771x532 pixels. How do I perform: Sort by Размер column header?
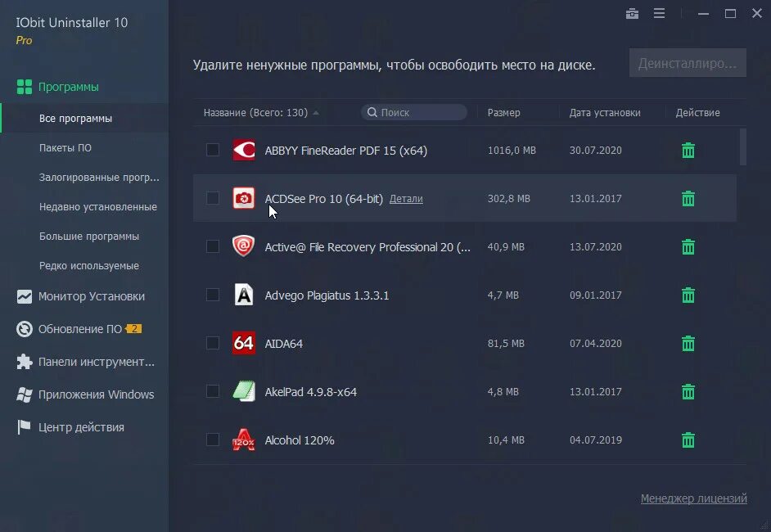pyautogui.click(x=503, y=113)
